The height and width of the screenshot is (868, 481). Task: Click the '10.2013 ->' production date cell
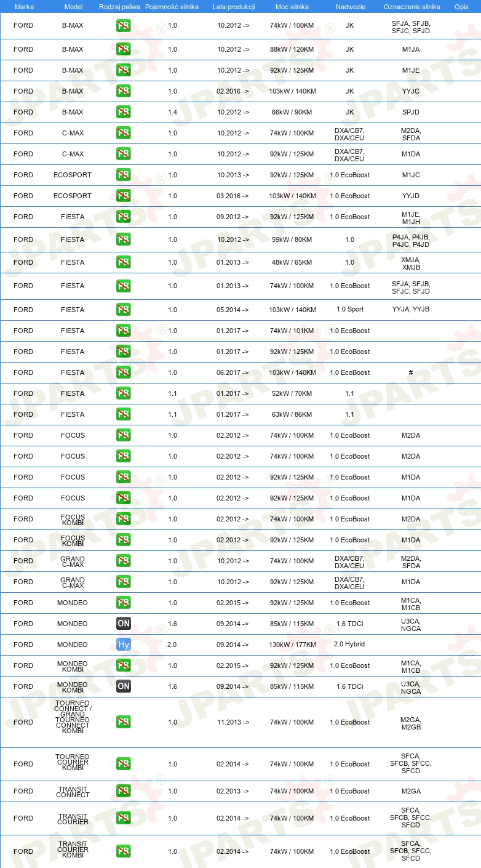[233, 175]
